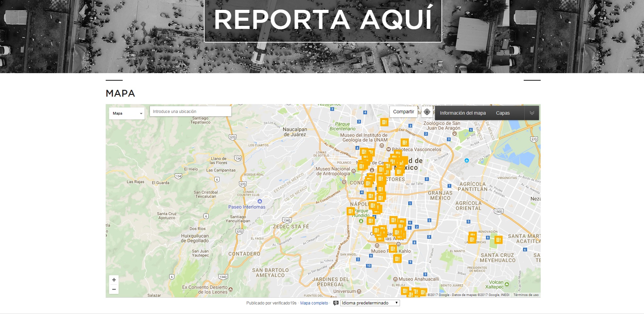The width and height of the screenshot is (644, 314).
Task: Open the Mapa completo link
Action: [x=314, y=303]
